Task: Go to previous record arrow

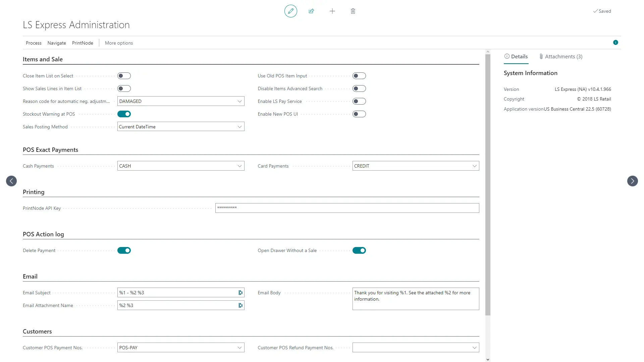Action: tap(11, 181)
